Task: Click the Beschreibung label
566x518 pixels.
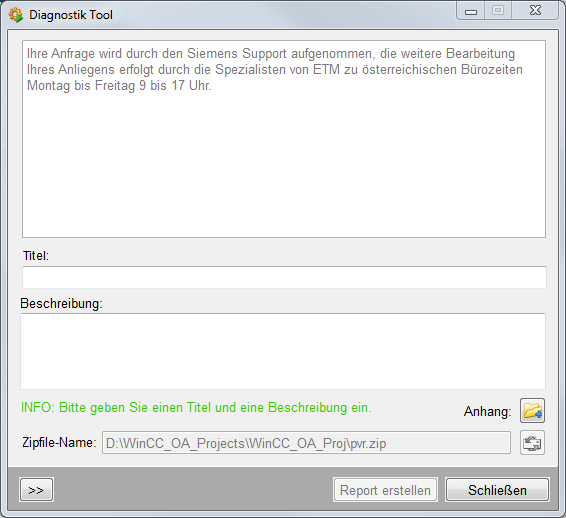Action: pos(61,304)
